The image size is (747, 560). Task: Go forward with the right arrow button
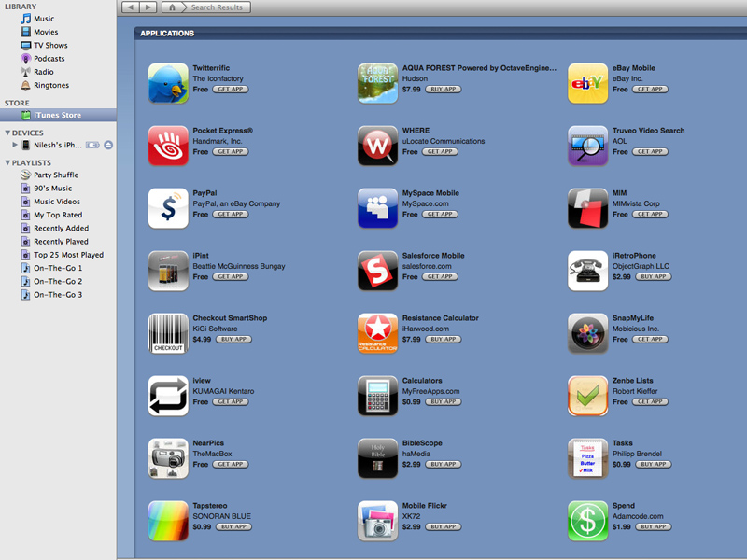coord(148,7)
